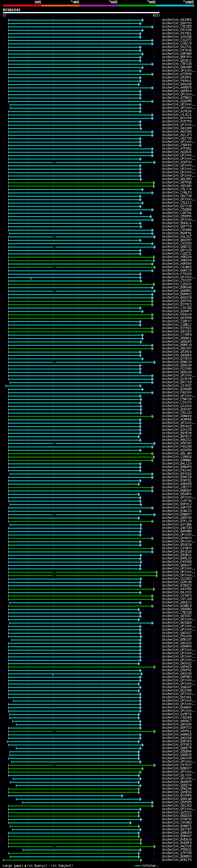Select hit label UniRef100_P46299
The image size is (197, 868).
click(x=177, y=446)
